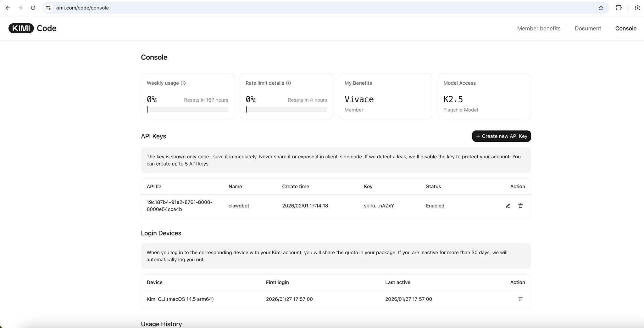Click Resets in 4 hours text

point(308,100)
